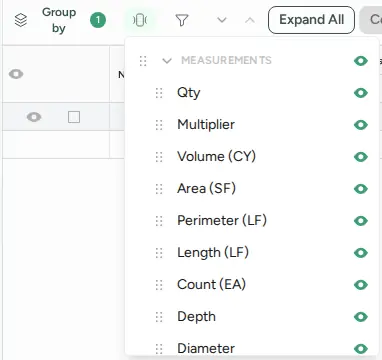Viewport: 382px width, 360px height.
Task: Hide the Multiplier column
Action: click(x=361, y=125)
